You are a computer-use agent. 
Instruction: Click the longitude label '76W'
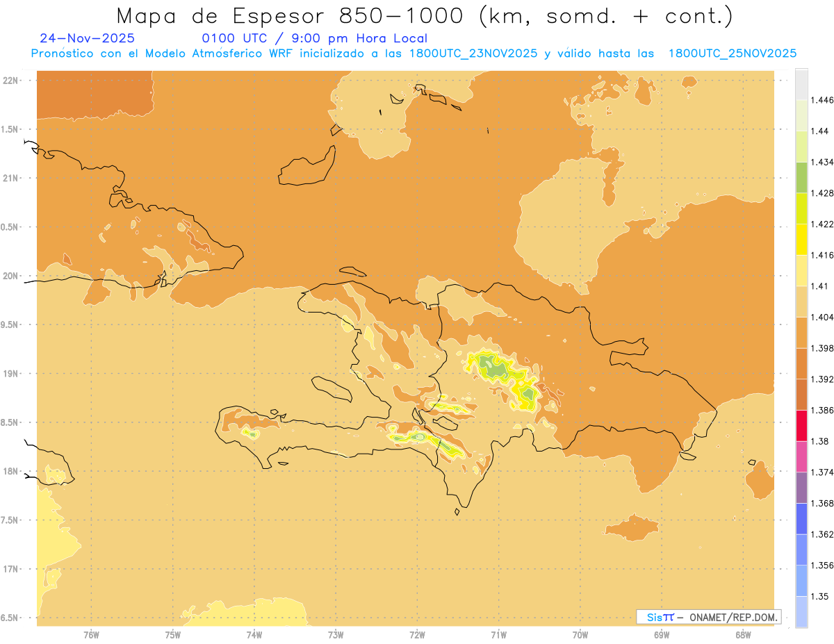(x=92, y=635)
